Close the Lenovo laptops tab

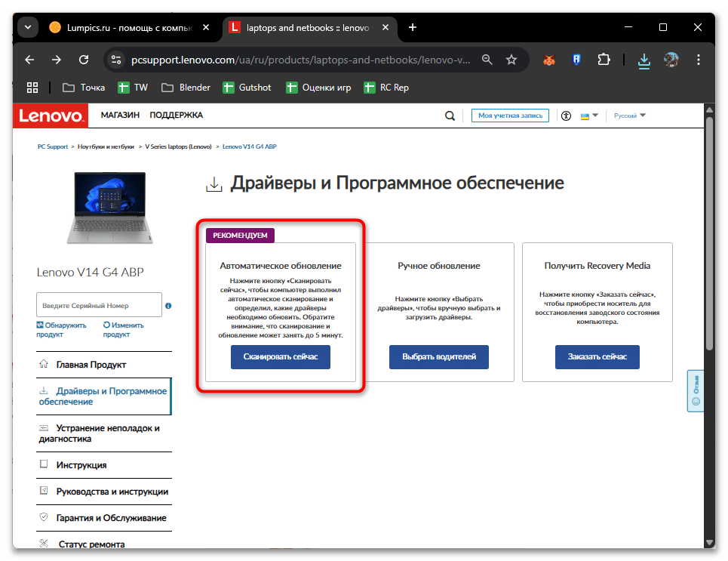(x=386, y=27)
